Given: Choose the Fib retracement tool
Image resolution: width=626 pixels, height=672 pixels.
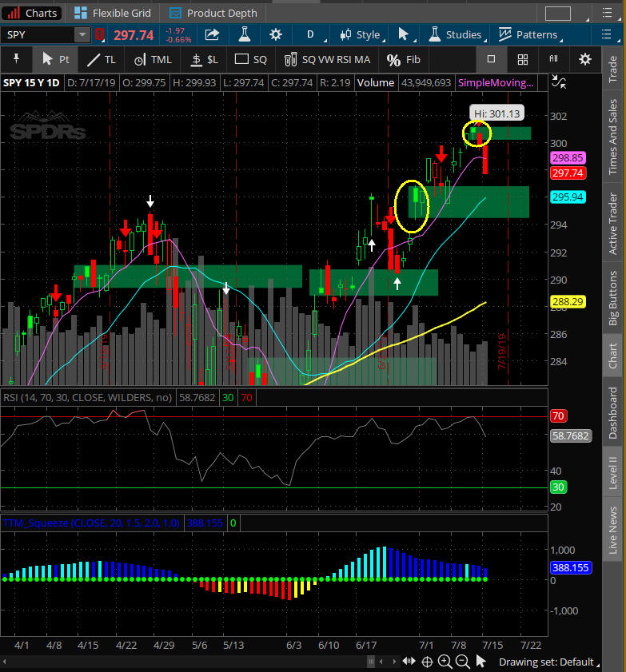Looking at the screenshot, I should pos(403,60).
